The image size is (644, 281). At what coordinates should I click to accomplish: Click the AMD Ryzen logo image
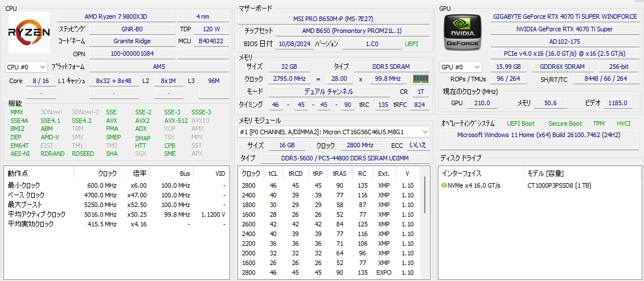(x=29, y=33)
